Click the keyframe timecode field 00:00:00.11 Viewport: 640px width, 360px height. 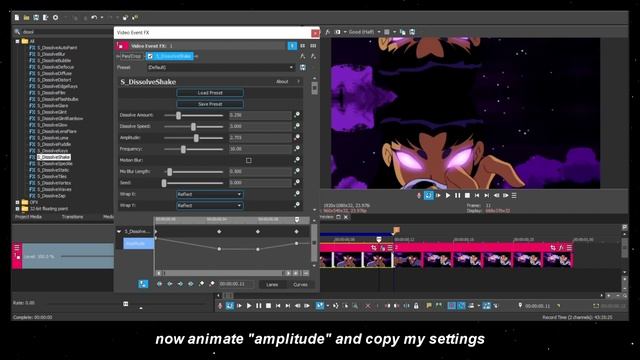click(236, 284)
